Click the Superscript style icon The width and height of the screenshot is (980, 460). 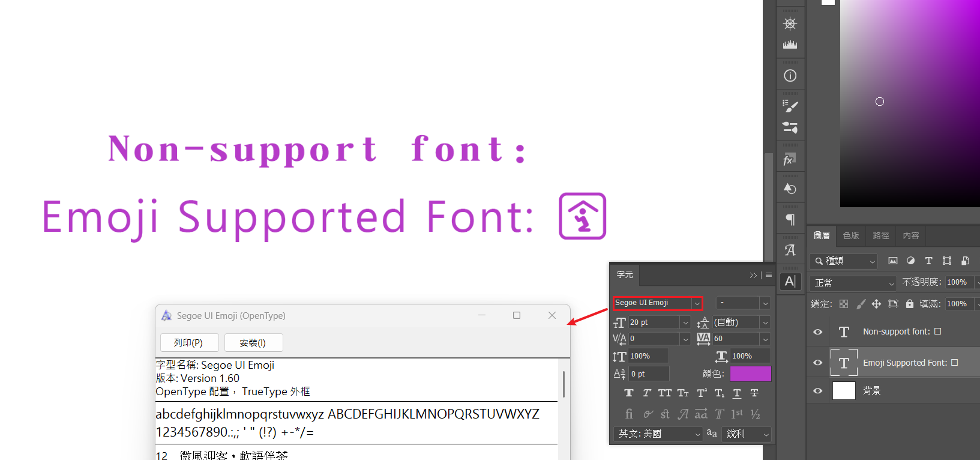coord(702,393)
